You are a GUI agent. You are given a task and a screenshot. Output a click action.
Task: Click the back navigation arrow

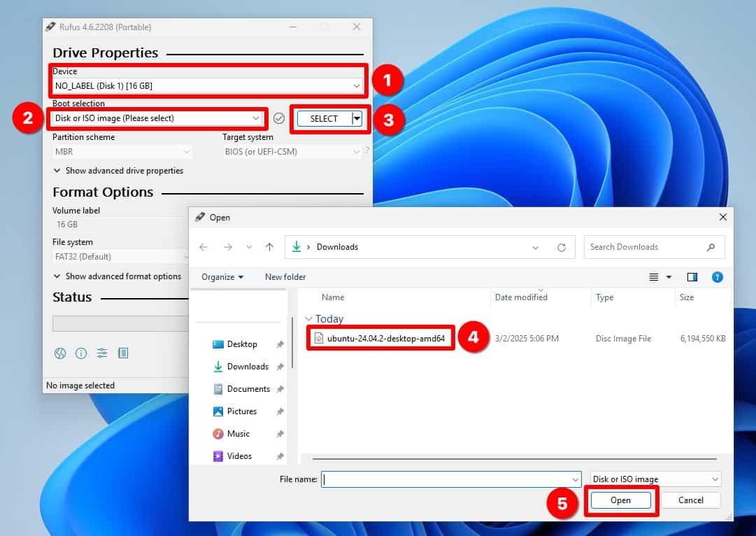tap(203, 246)
